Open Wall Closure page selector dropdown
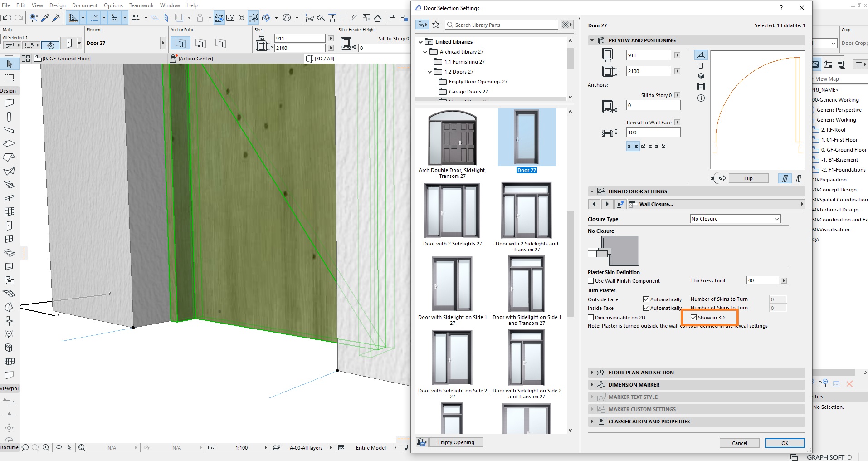 716,204
